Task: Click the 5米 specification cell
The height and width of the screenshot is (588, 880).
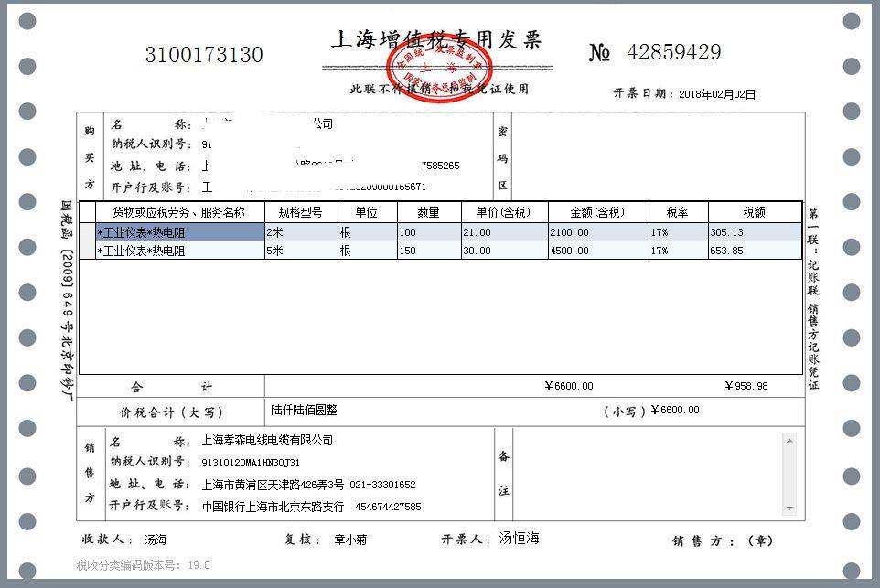Action: (301, 251)
